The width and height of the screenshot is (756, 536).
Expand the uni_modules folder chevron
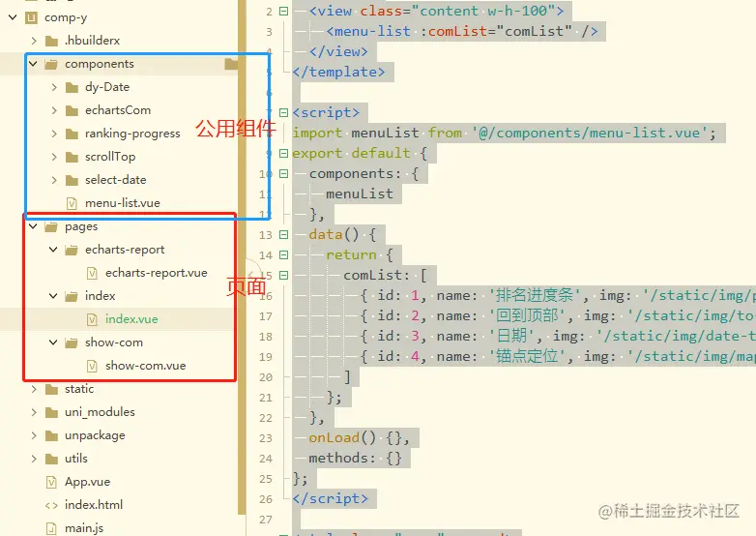[34, 412]
